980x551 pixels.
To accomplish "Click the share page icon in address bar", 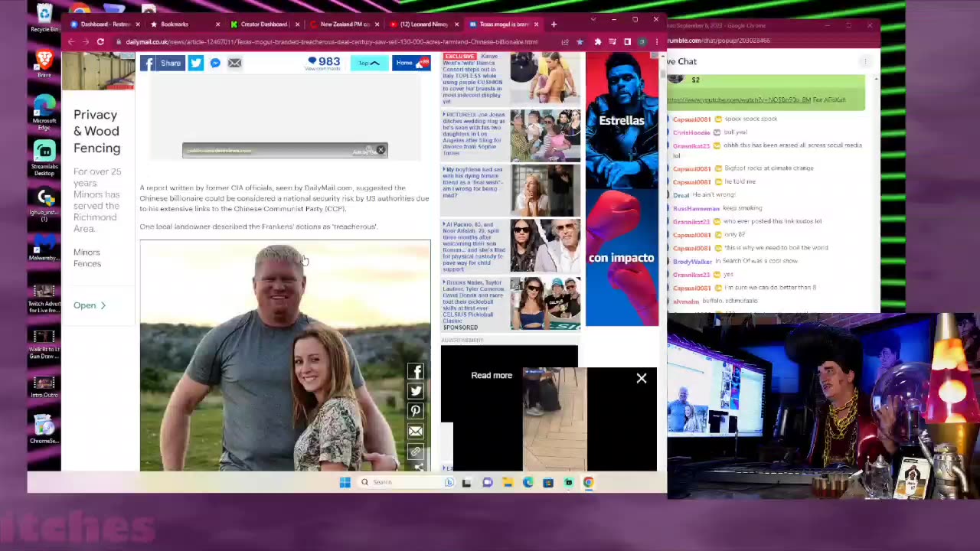I will coord(565,41).
